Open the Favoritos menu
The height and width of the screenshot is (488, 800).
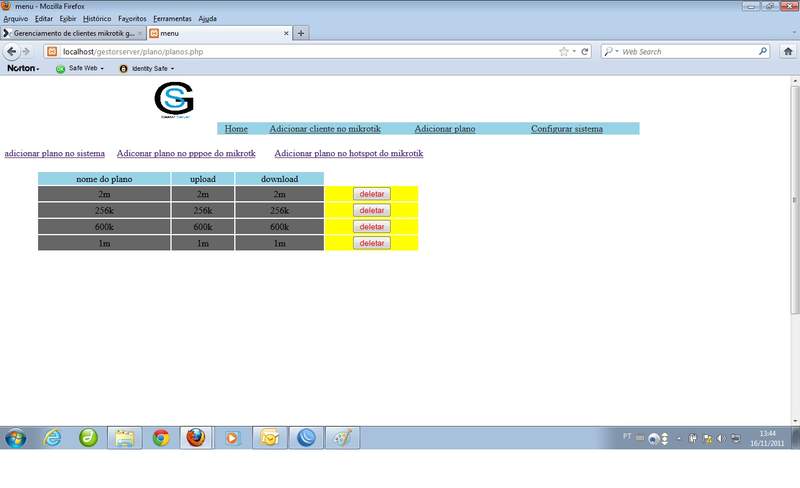132,19
